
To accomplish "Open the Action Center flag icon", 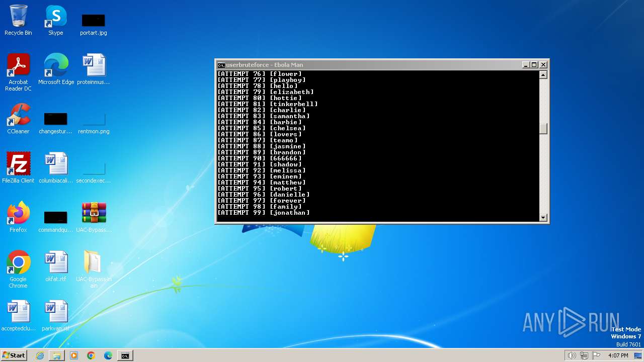I will coord(597,355).
